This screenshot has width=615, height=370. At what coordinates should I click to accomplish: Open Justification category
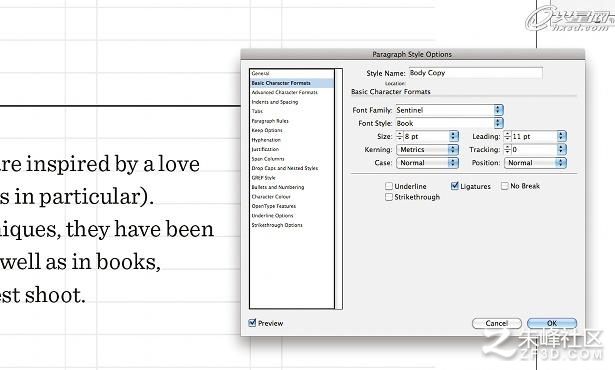(x=265, y=149)
